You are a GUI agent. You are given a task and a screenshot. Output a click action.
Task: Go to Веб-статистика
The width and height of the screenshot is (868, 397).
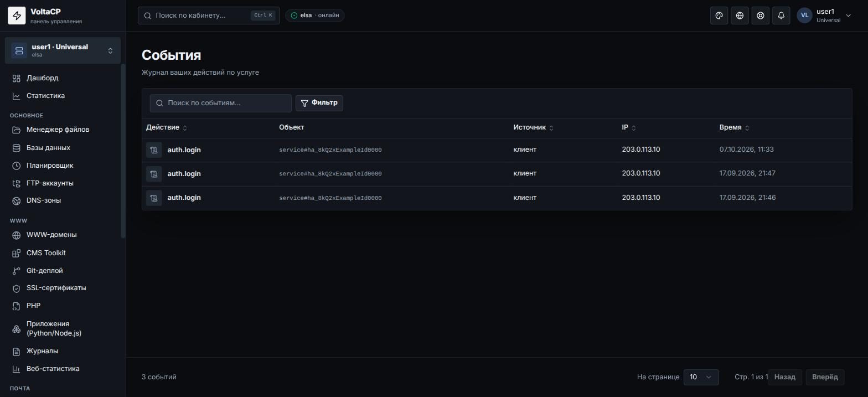click(63, 369)
